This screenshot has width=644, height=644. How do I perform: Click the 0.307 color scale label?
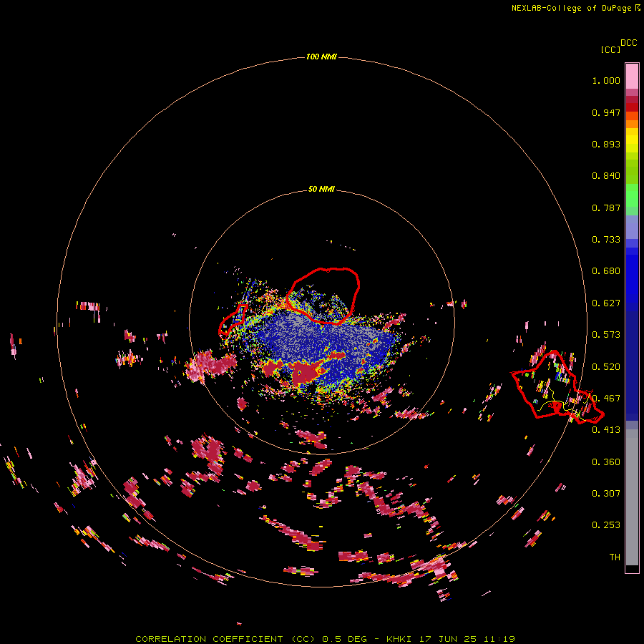[606, 494]
